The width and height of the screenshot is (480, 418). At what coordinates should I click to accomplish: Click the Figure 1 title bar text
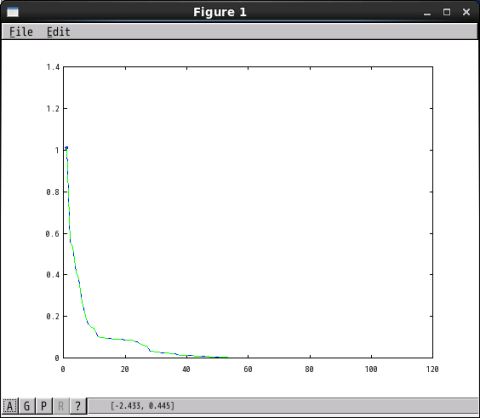(x=220, y=12)
